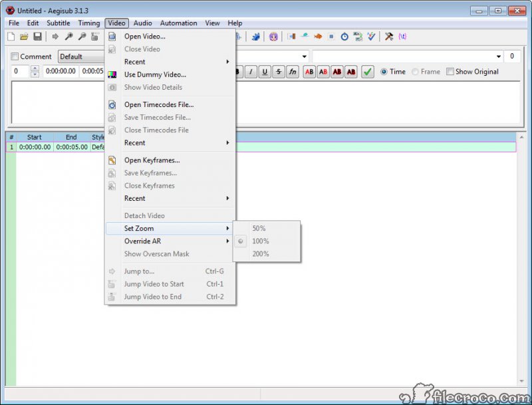Select the Time radio button

(x=384, y=72)
